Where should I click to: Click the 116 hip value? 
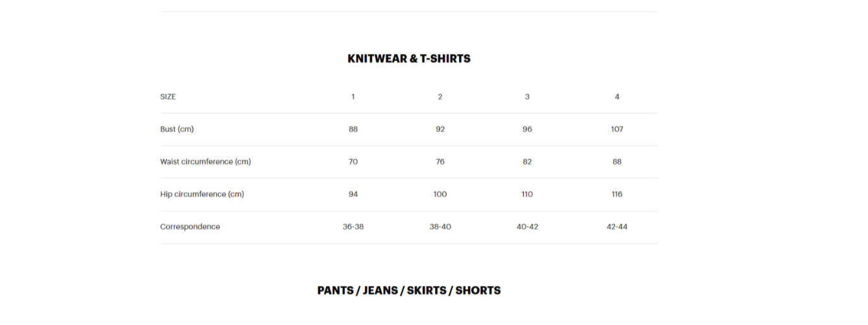(x=617, y=194)
